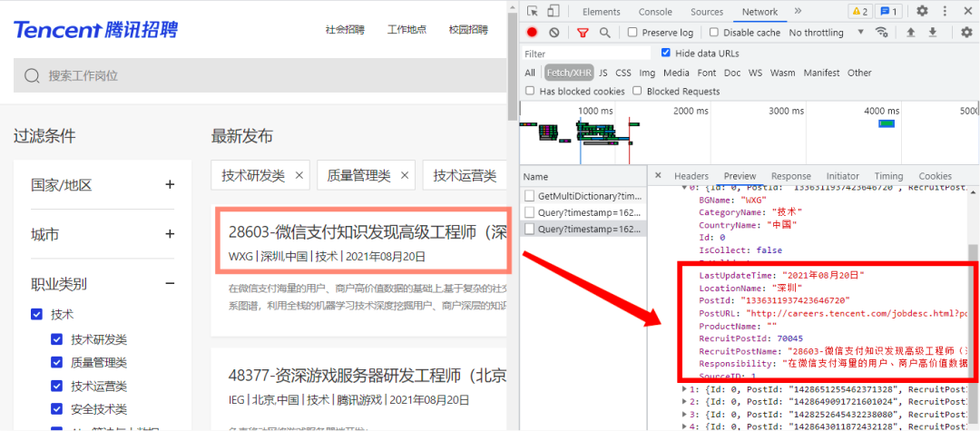Collapse the 职业类别 filter section
This screenshot has height=431, width=980.
click(x=170, y=284)
